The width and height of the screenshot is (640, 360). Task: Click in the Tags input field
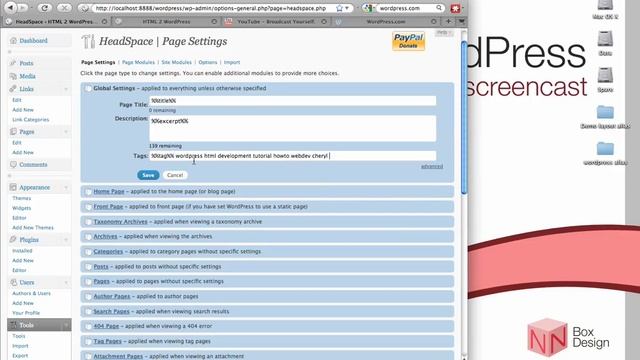292,156
